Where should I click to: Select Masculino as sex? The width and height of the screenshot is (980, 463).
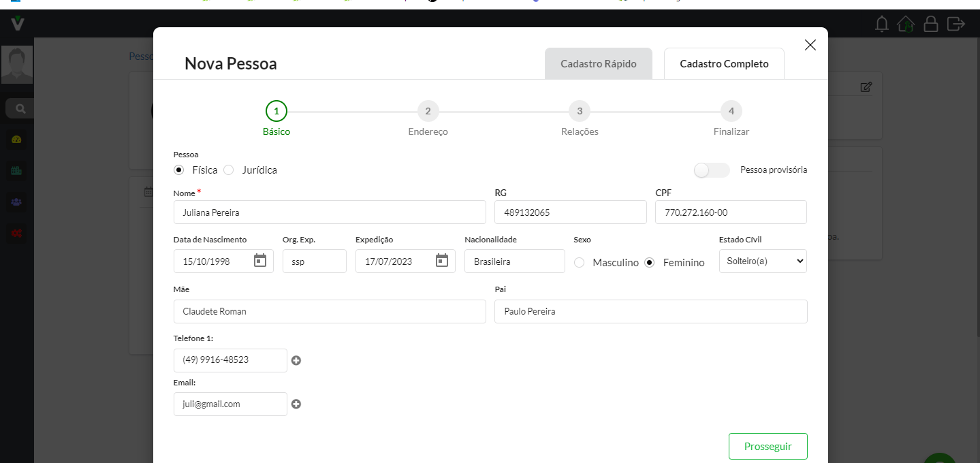580,262
